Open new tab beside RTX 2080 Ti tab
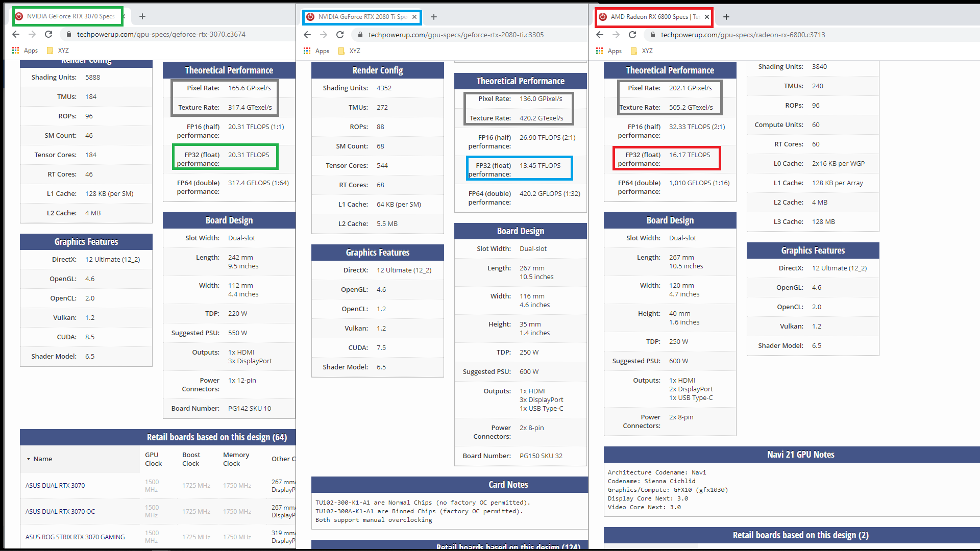Image resolution: width=980 pixels, height=551 pixels. (x=434, y=17)
